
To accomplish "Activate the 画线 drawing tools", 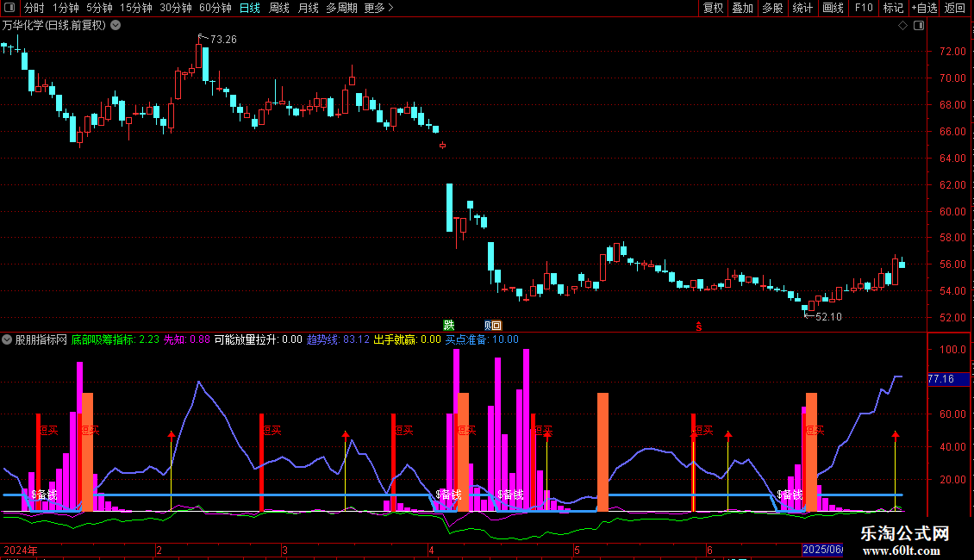I will [x=833, y=8].
